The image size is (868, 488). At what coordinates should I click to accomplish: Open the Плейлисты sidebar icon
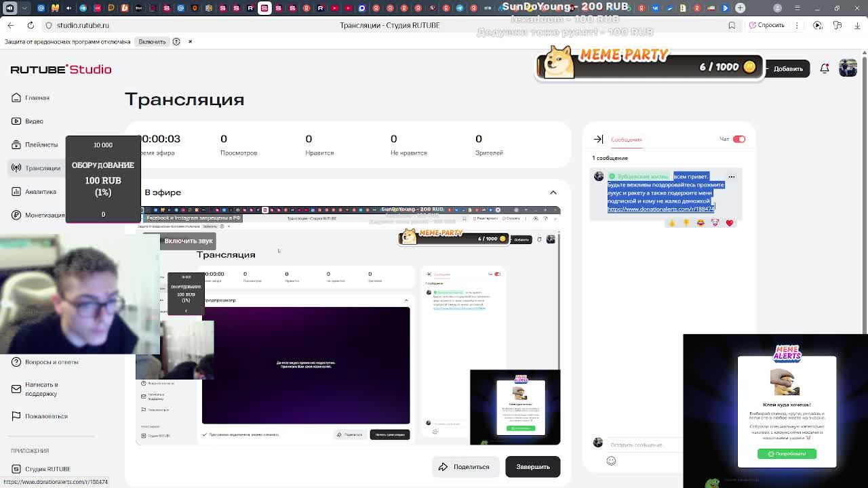point(16,144)
